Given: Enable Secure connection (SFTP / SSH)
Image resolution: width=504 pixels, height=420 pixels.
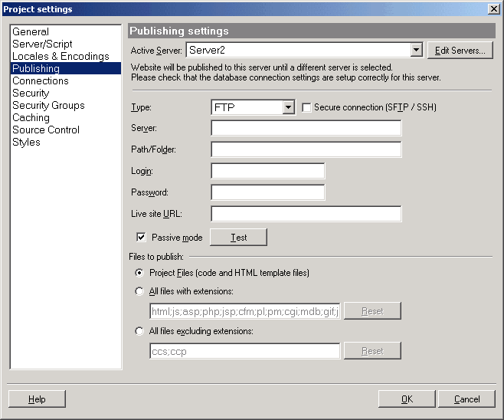Looking at the screenshot, I should 307,108.
